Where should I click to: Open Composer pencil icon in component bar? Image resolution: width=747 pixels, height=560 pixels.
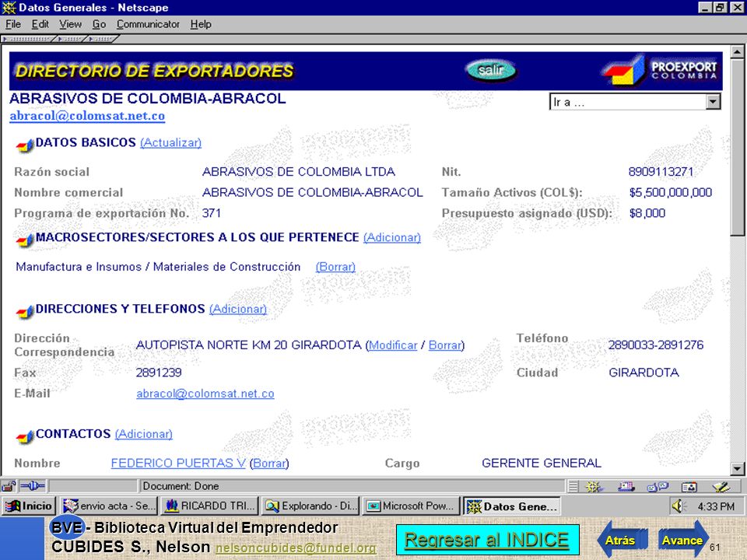click(721, 487)
